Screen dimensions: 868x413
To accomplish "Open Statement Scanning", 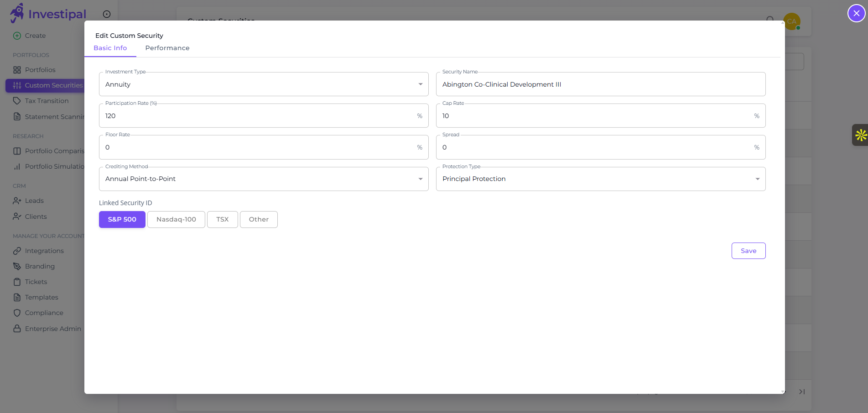I will pyautogui.click(x=17, y=117).
